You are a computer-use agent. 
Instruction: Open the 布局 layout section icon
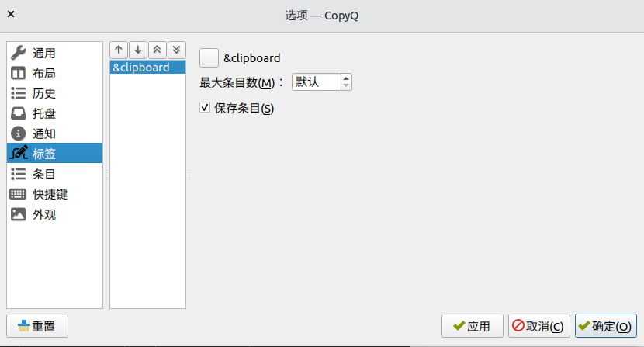(19, 73)
